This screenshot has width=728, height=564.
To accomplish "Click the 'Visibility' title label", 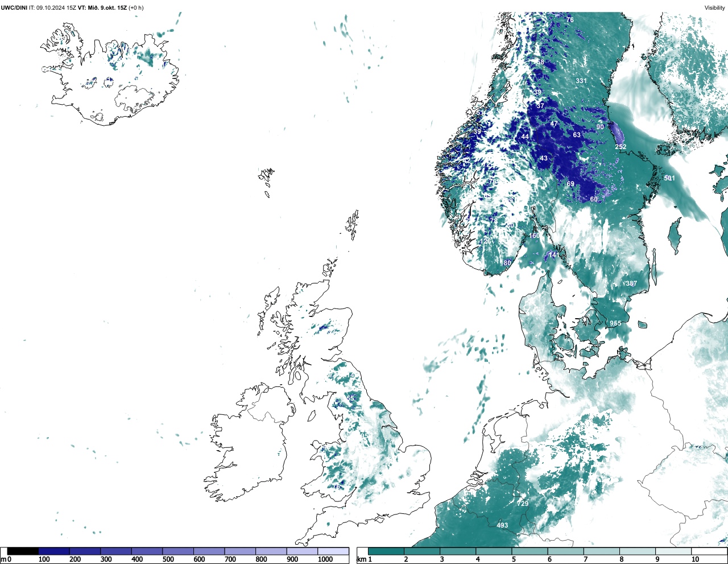I will point(714,7).
